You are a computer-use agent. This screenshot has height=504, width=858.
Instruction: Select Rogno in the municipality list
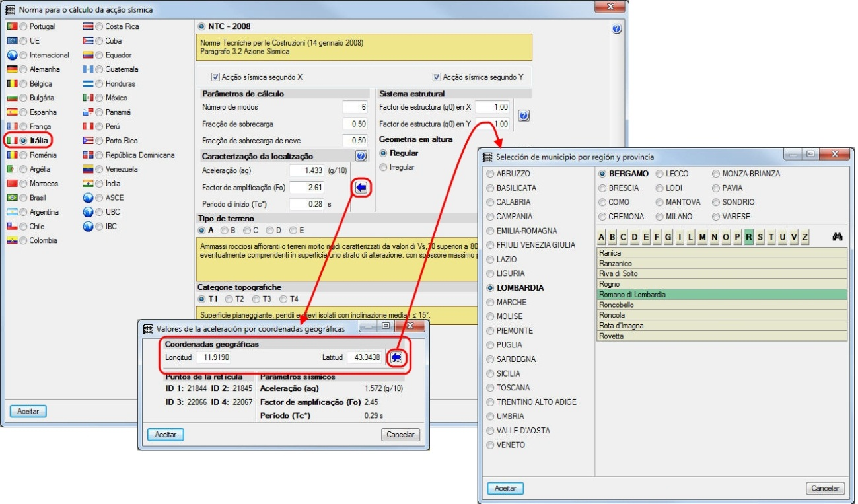point(721,284)
